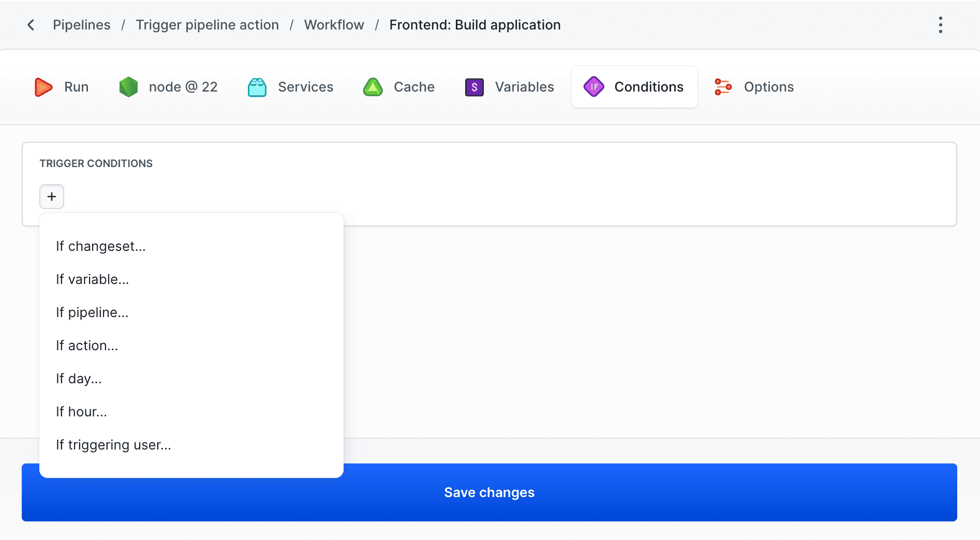This screenshot has height=540, width=980.
Task: Open the three-dot more options menu
Action: click(940, 25)
